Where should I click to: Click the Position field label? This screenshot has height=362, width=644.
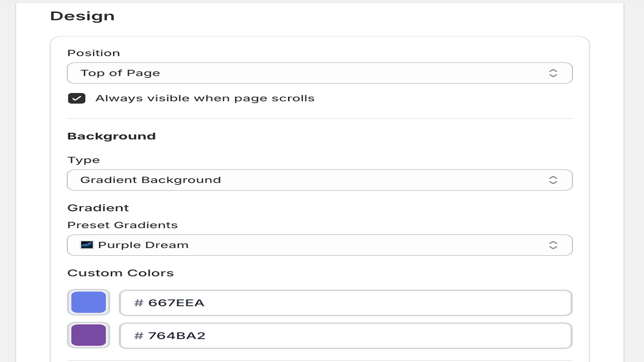[94, 53]
